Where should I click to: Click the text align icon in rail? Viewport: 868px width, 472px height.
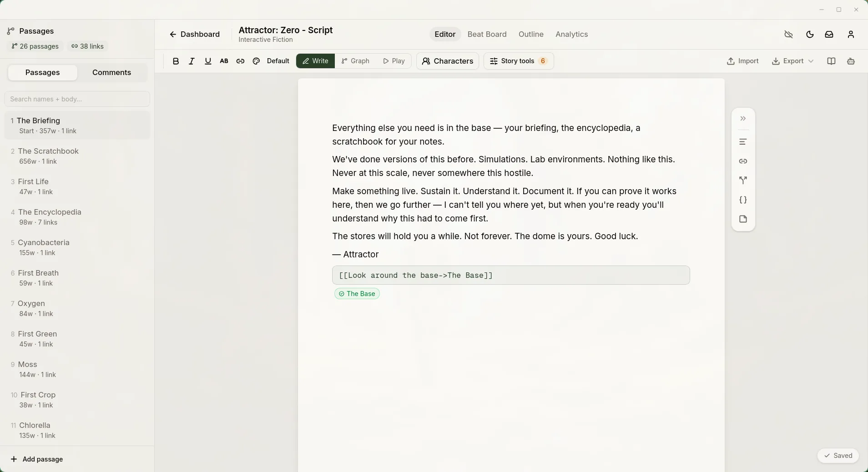click(x=743, y=142)
